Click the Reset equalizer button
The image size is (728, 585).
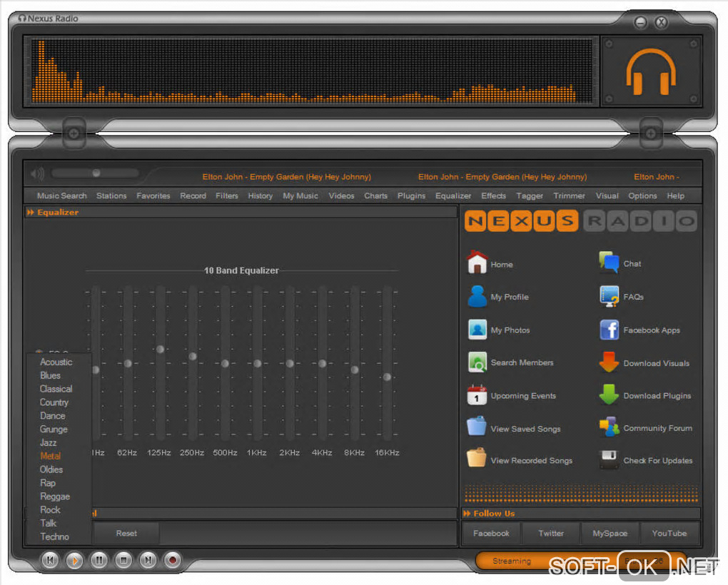point(126,534)
